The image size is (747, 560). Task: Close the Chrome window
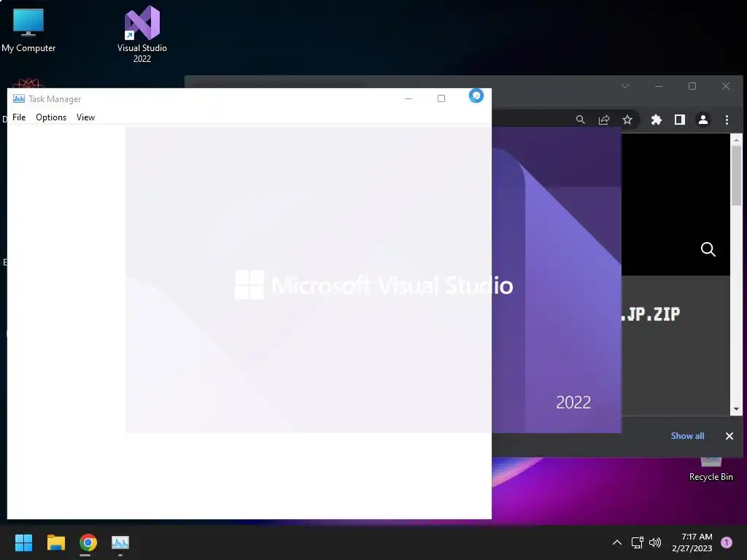point(726,86)
